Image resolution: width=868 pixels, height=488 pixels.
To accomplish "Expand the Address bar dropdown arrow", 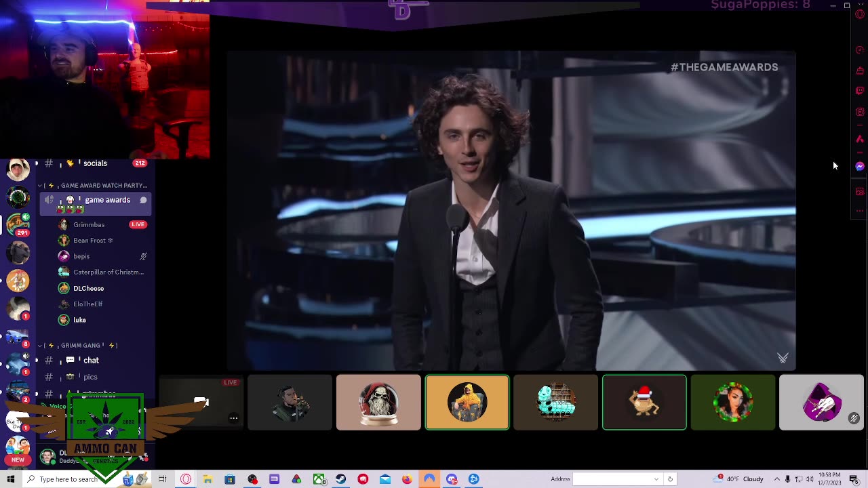I will [x=656, y=479].
